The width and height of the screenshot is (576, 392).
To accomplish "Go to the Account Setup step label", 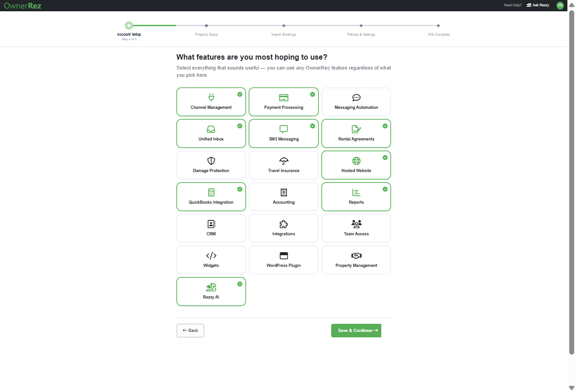I will (129, 34).
